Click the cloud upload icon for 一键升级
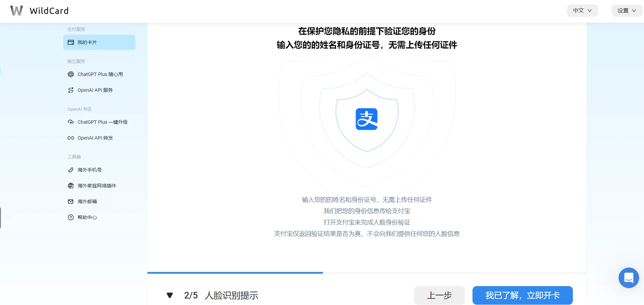Viewport: 644px width, 305px height. [x=71, y=122]
